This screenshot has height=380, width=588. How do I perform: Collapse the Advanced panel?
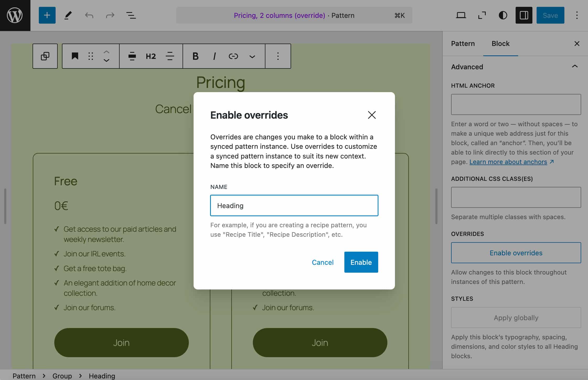[x=575, y=67]
